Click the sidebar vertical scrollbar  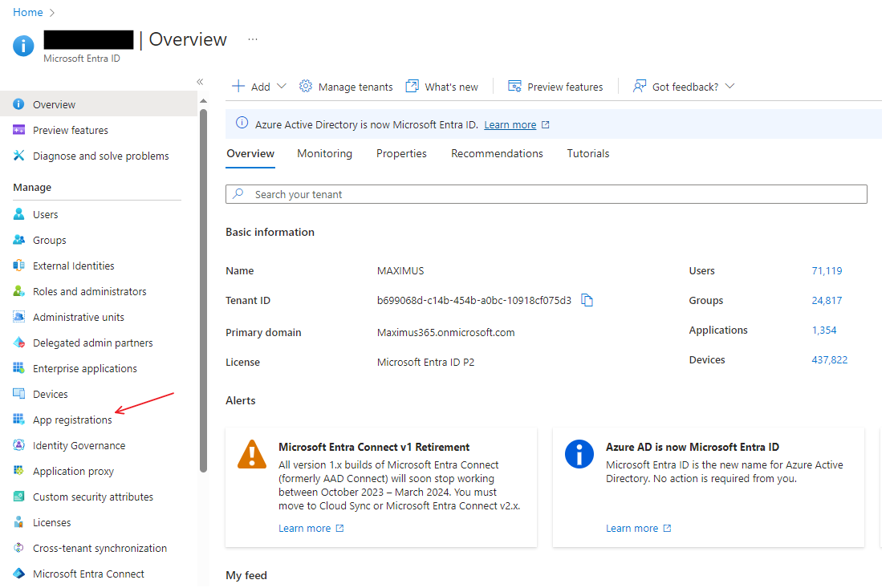coord(203,289)
